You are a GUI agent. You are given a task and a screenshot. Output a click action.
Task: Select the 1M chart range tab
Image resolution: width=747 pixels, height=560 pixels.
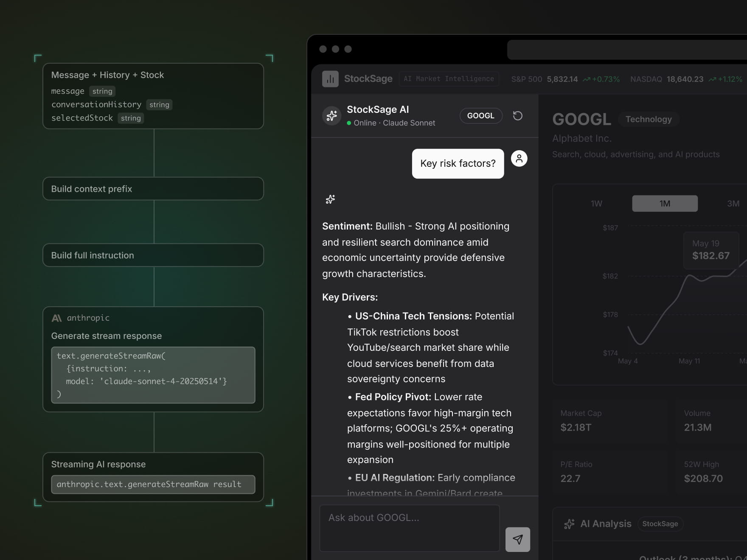point(665,204)
